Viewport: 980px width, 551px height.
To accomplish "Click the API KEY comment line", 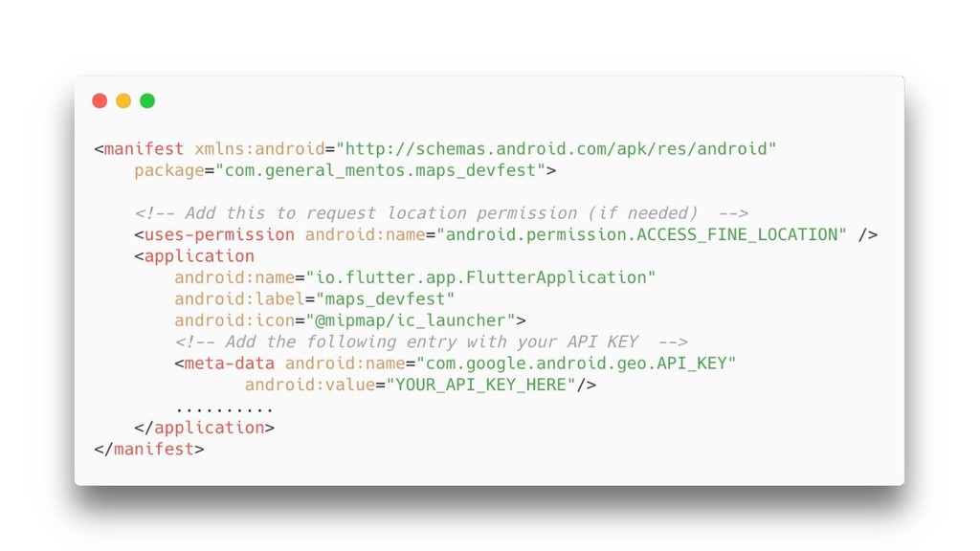I will pos(432,342).
